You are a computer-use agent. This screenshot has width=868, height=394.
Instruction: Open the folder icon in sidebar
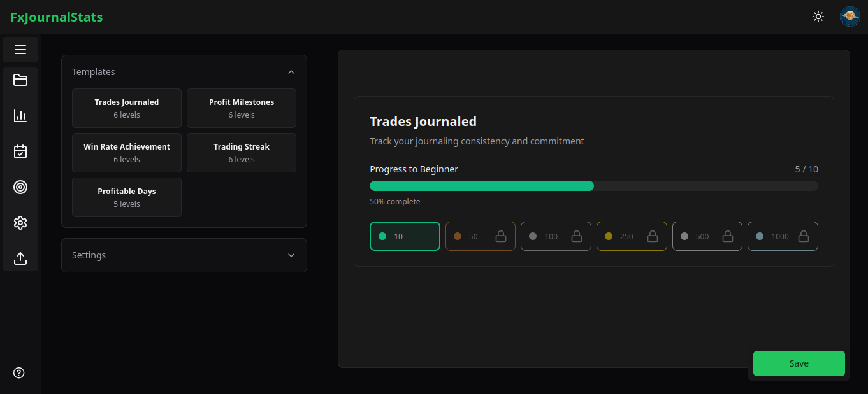coord(20,80)
